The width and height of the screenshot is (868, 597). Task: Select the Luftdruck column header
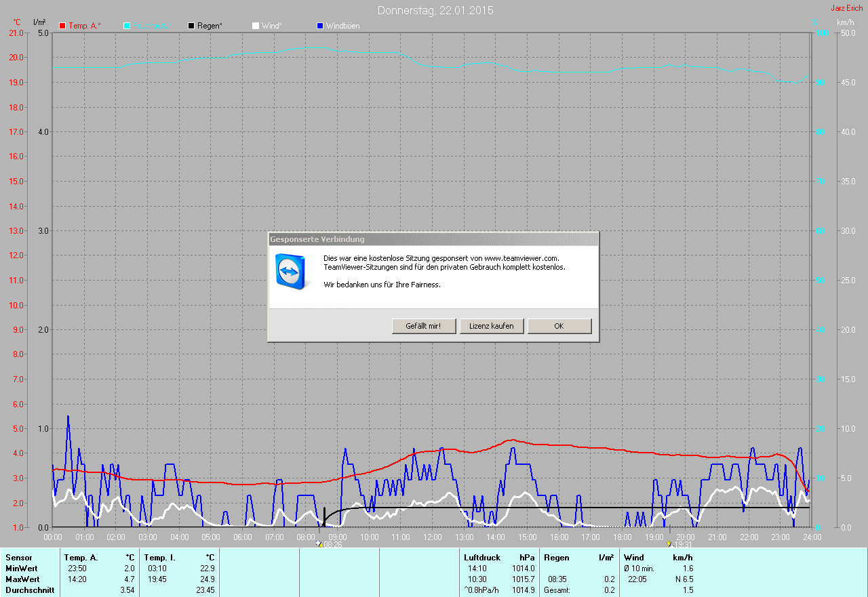(482, 558)
